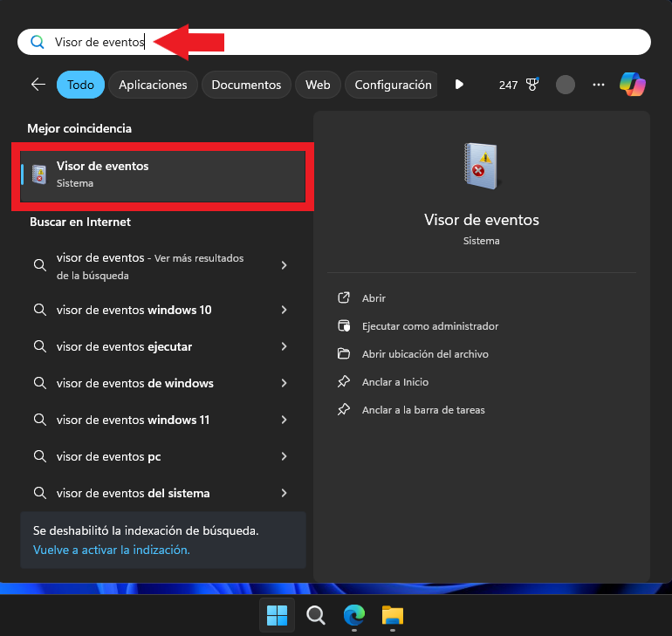Viewport: 672px width, 636px height.
Task: Click the folder icon beside Abrir ubicación
Action: tap(344, 353)
